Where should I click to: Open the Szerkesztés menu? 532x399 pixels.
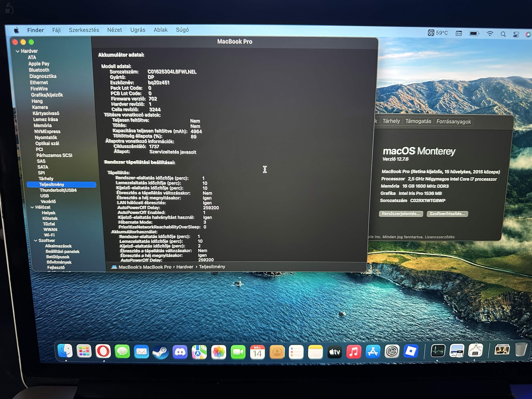pyautogui.click(x=84, y=30)
